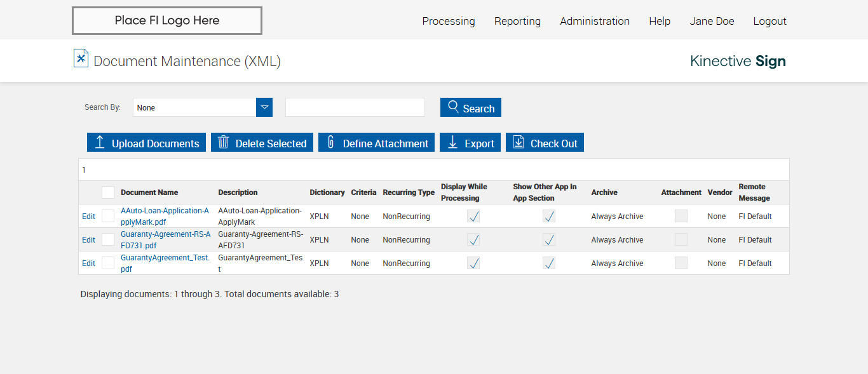Image resolution: width=868 pixels, height=374 pixels.
Task: Click the search text input field
Action: pos(355,107)
